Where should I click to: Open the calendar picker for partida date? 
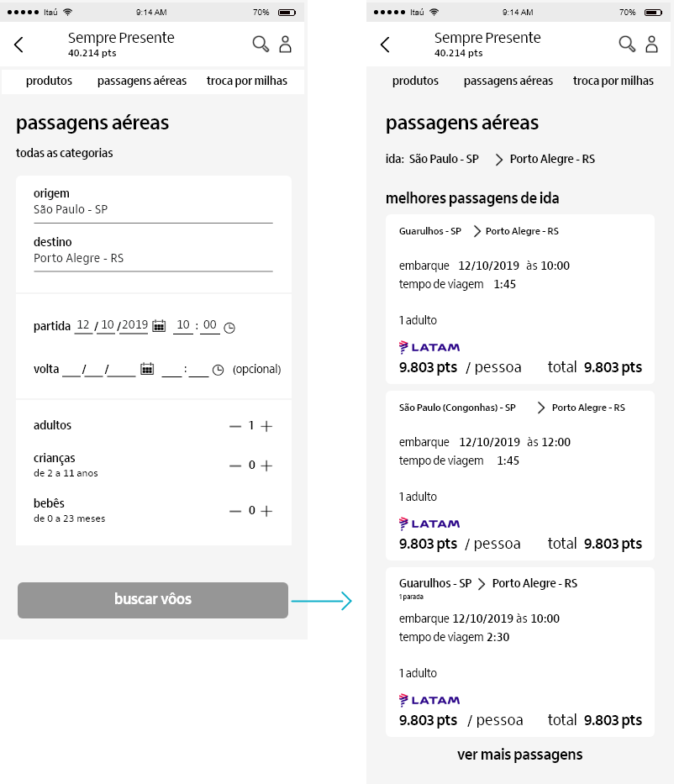click(159, 326)
